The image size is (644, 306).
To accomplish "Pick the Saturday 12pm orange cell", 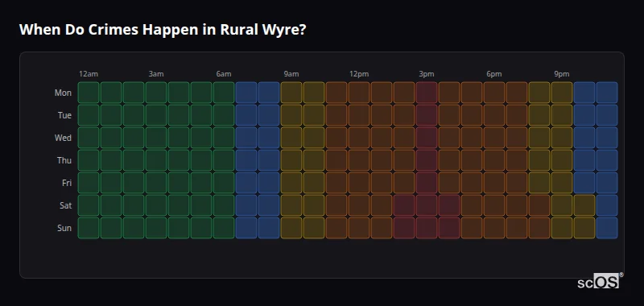I will click(x=359, y=205).
